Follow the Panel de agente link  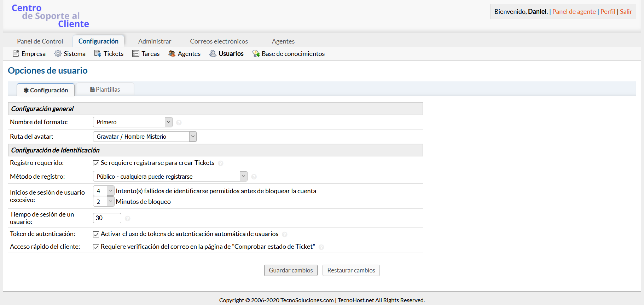tap(574, 12)
